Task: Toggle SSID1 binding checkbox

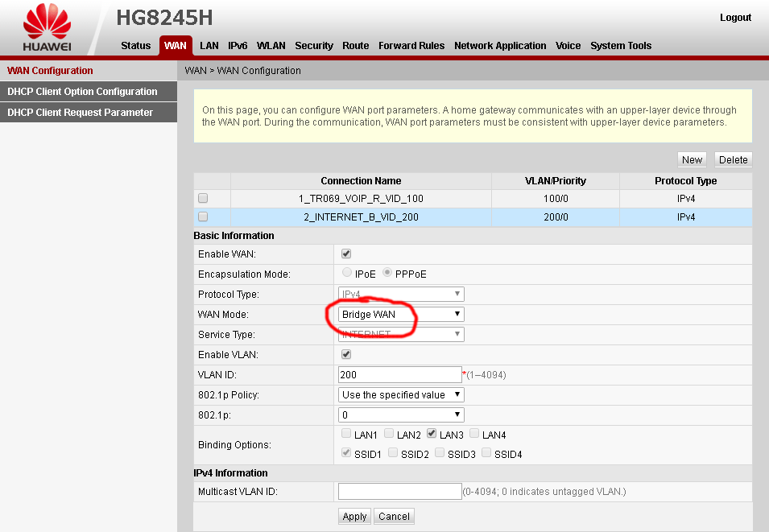Action: click(346, 452)
